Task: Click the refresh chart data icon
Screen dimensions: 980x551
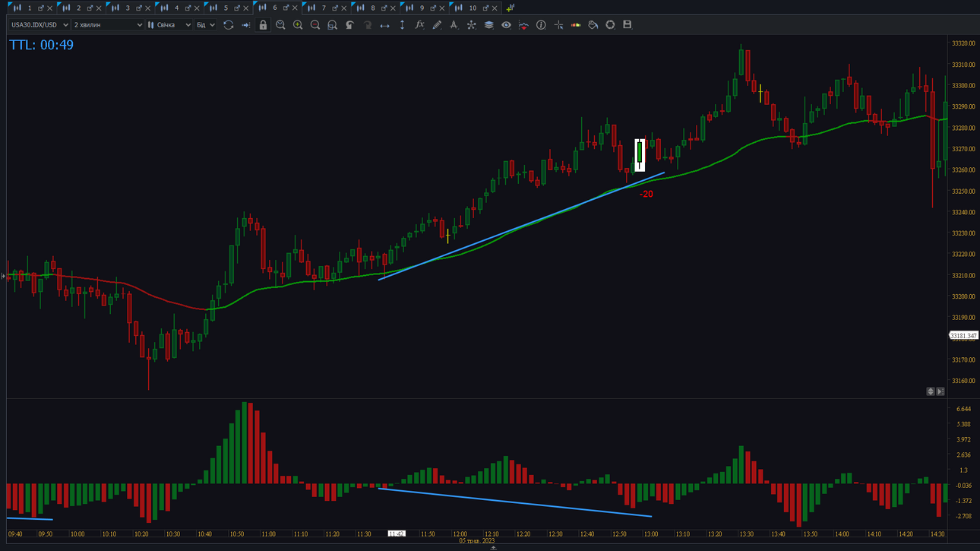Action: 228,25
